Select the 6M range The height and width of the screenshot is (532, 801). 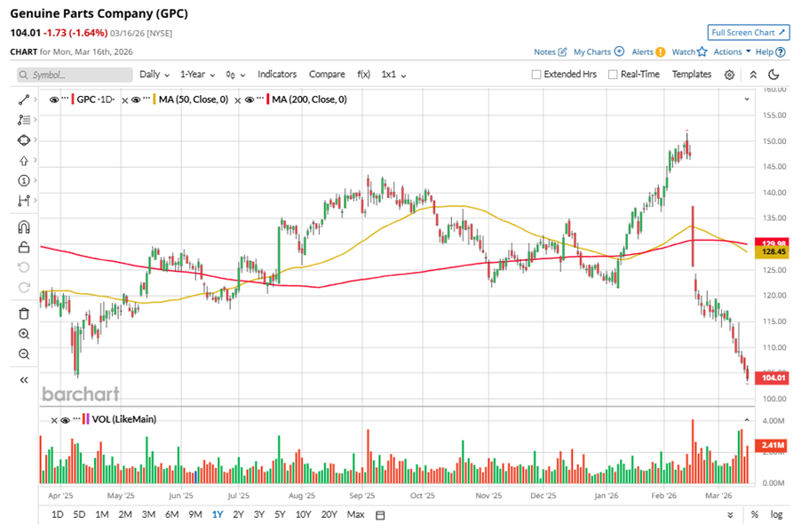[x=171, y=514]
